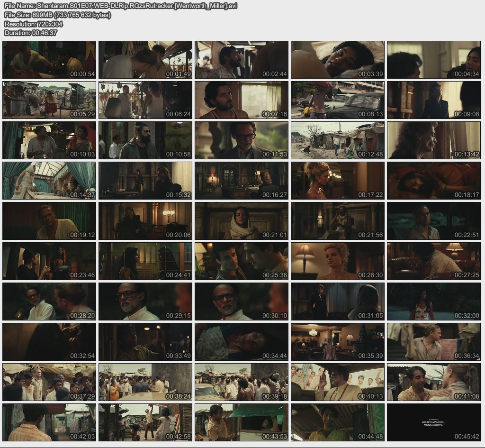
Task: Choose the thumbnail stamped 00:17:22
Action: coord(338,181)
